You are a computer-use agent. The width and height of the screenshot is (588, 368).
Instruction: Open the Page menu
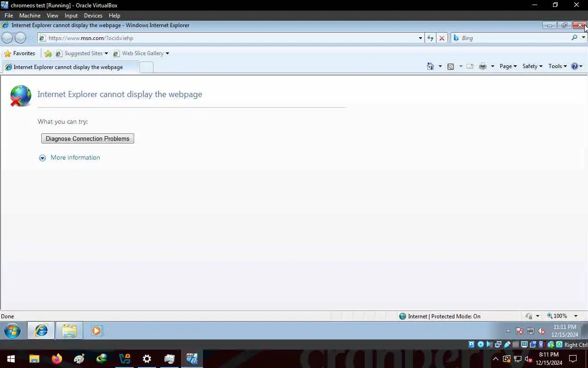tap(508, 66)
